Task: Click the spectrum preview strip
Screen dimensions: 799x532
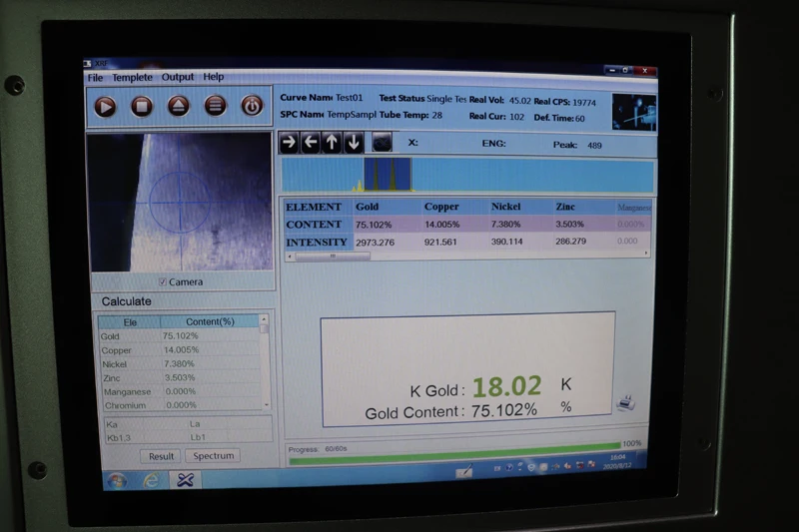Action: click(x=467, y=176)
